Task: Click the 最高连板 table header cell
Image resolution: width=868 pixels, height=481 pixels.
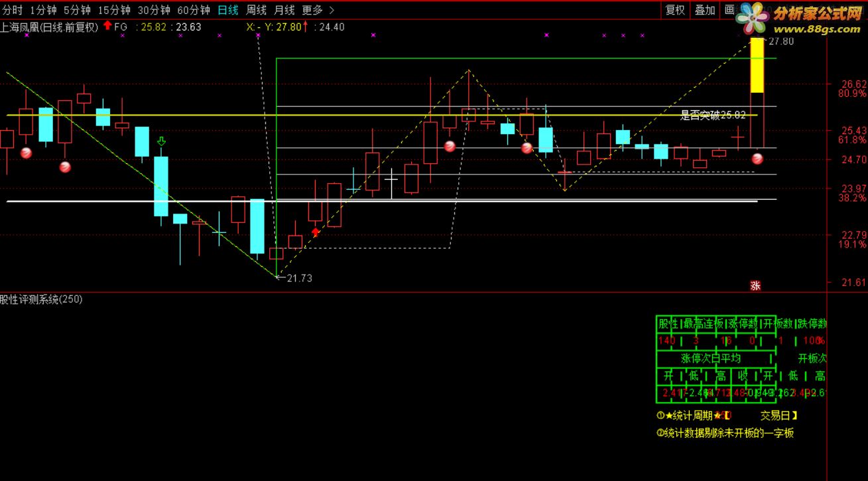Action: point(704,324)
